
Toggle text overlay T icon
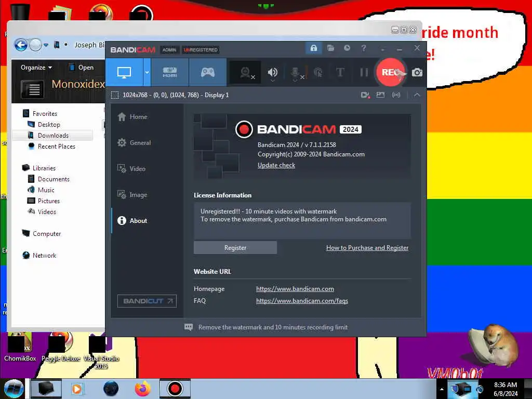340,72
